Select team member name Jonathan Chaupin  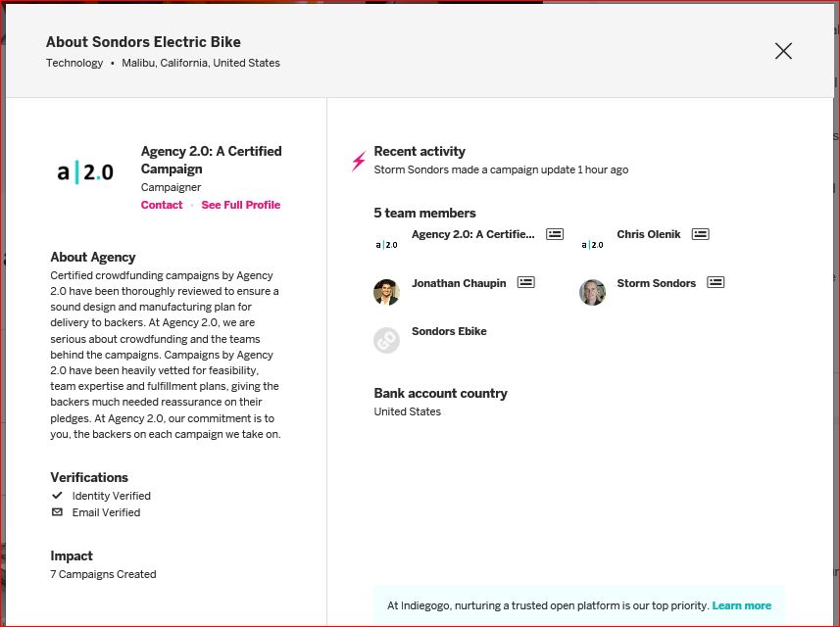tap(459, 283)
